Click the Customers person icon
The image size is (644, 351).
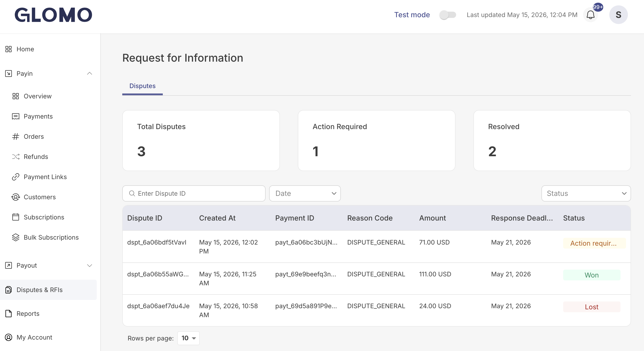tap(16, 197)
